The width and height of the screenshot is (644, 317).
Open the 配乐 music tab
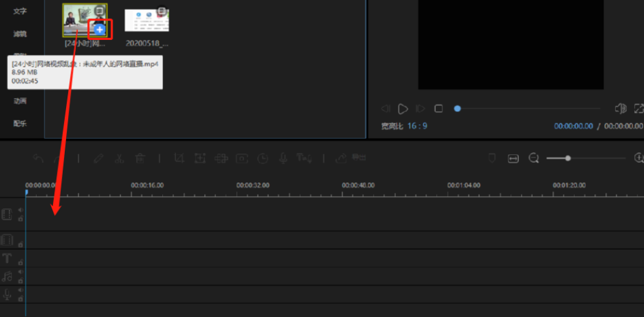pyautogui.click(x=20, y=124)
